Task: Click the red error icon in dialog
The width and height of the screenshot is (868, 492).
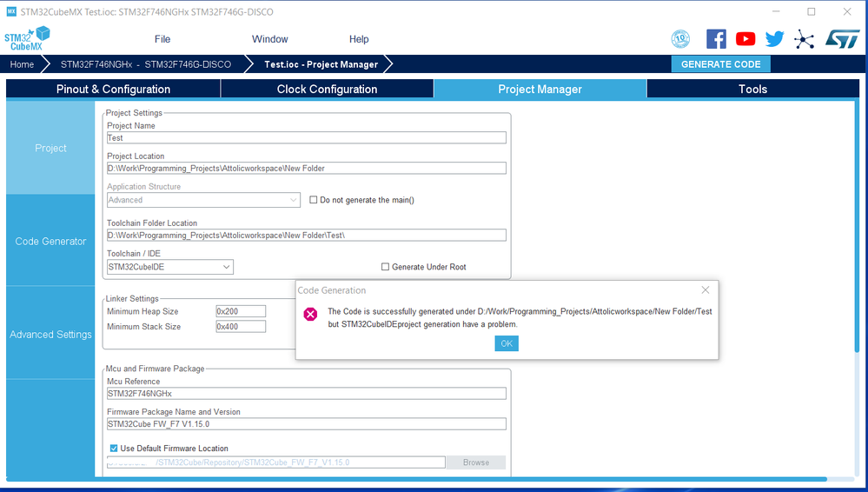Action: 310,315
